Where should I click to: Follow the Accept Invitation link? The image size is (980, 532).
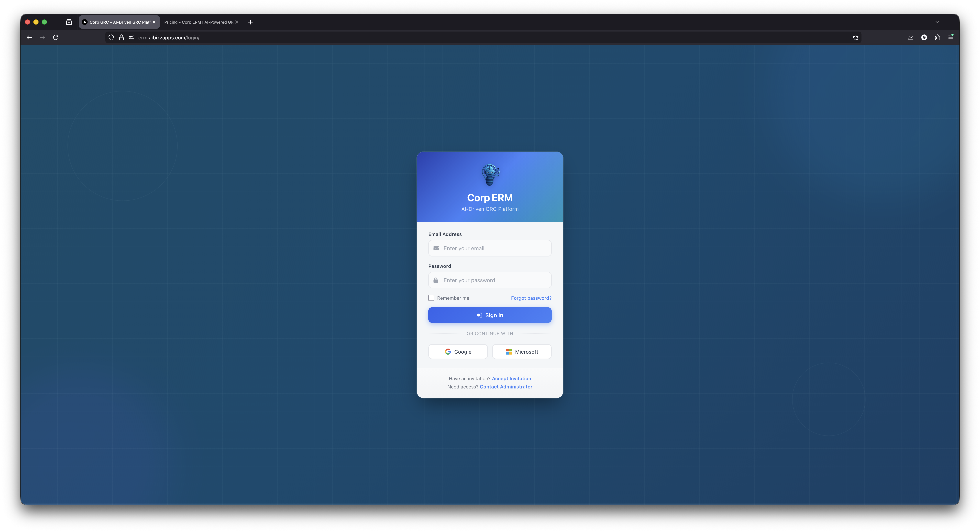click(x=511, y=378)
